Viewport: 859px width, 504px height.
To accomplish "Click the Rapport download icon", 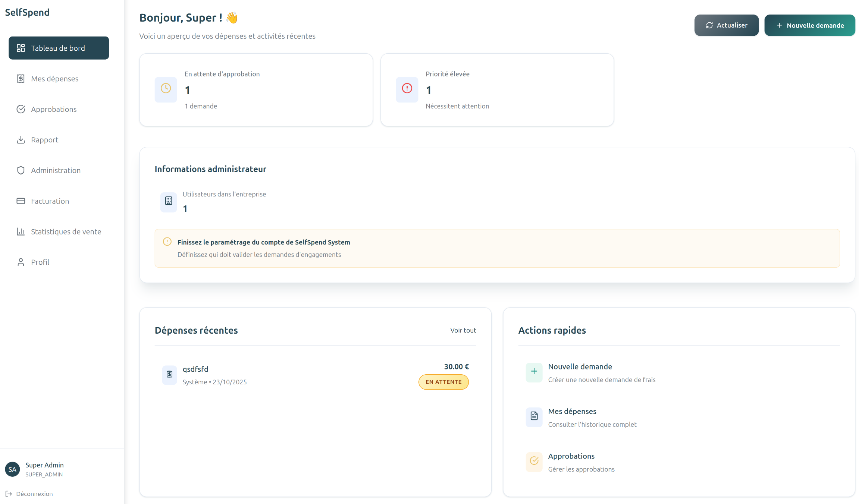I will (21, 139).
